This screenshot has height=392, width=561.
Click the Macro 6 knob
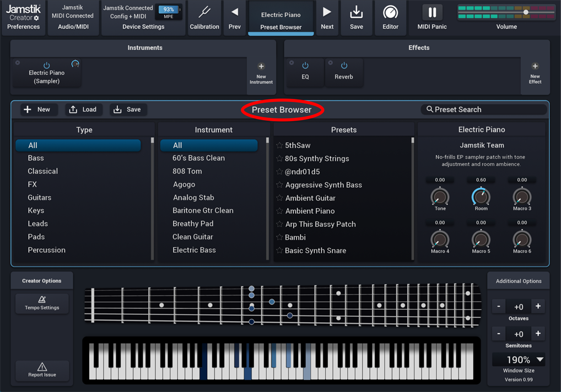coord(522,239)
